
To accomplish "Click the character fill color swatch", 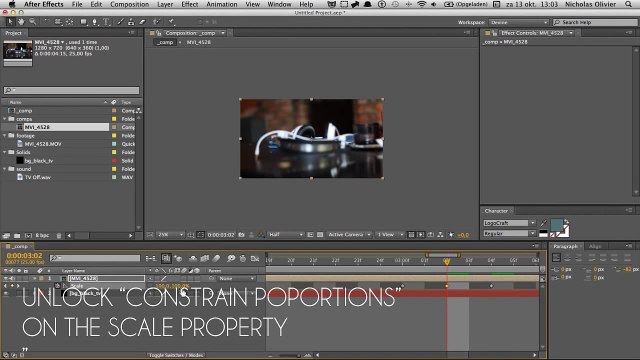I will [556, 224].
